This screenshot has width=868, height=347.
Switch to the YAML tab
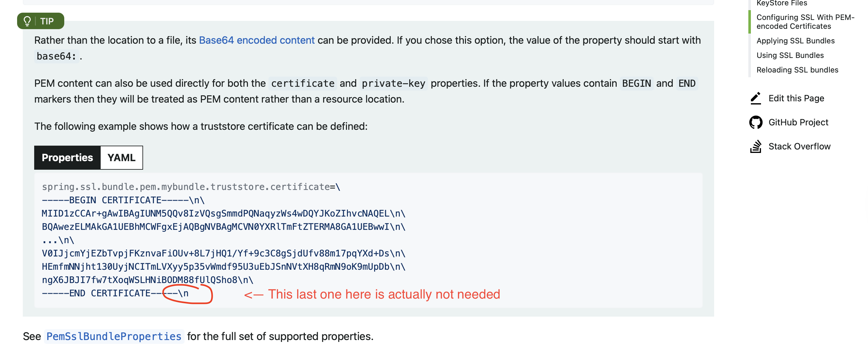(121, 157)
